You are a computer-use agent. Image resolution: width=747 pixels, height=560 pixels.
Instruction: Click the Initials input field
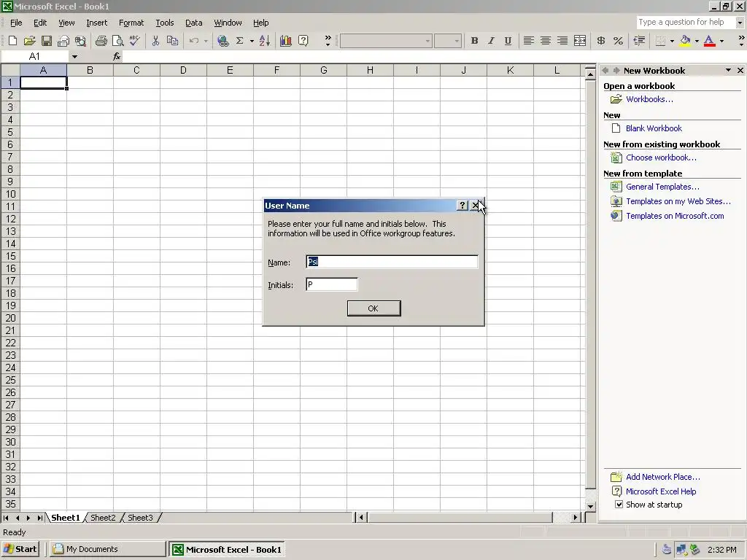[x=332, y=285]
